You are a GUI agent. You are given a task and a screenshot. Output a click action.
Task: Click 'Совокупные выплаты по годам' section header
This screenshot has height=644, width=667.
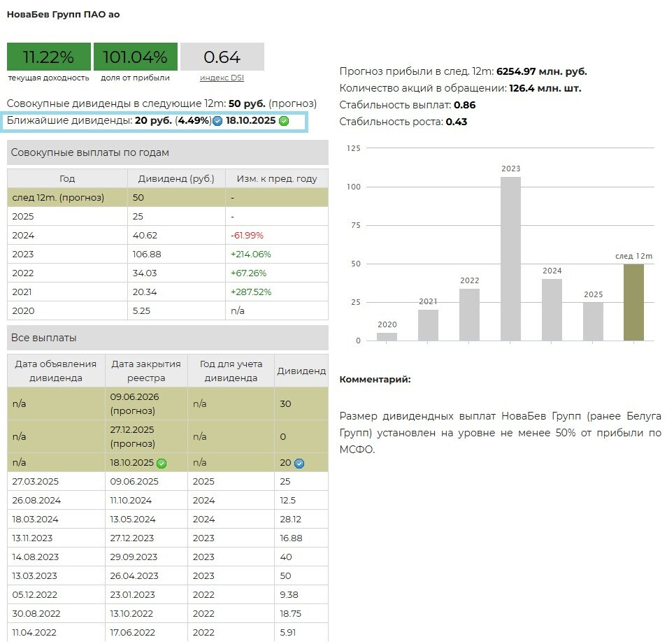coord(167,152)
